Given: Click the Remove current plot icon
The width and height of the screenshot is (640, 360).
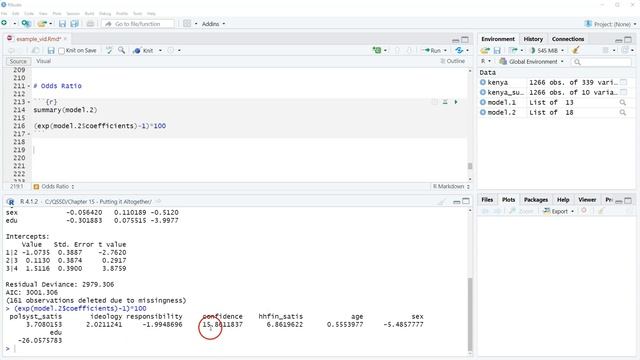Looking at the screenshot, I should [584, 211].
